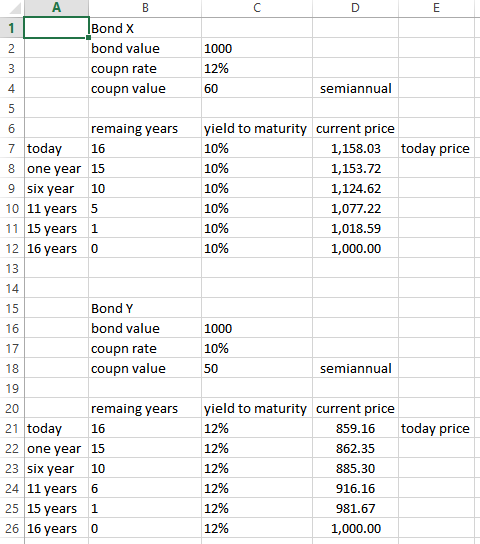Screen dimensions: 480x544
Task: Select row 1 header
Action: [12, 28]
